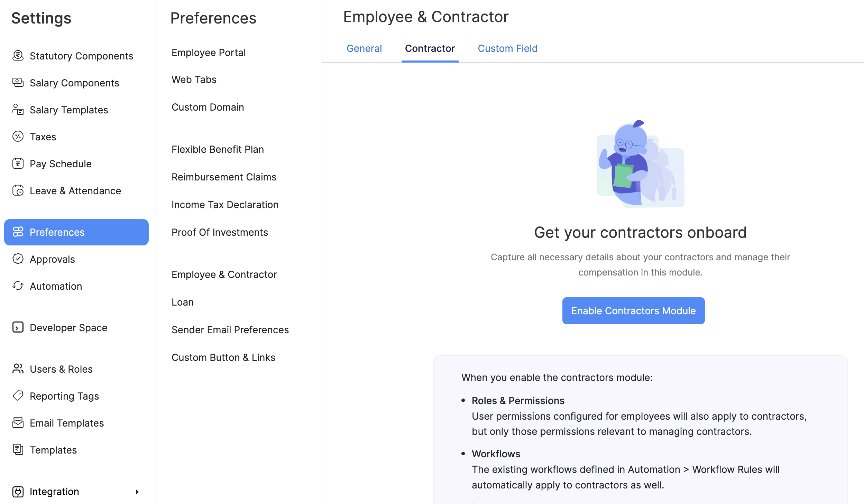
Task: Switch to the General tab
Action: pos(364,48)
